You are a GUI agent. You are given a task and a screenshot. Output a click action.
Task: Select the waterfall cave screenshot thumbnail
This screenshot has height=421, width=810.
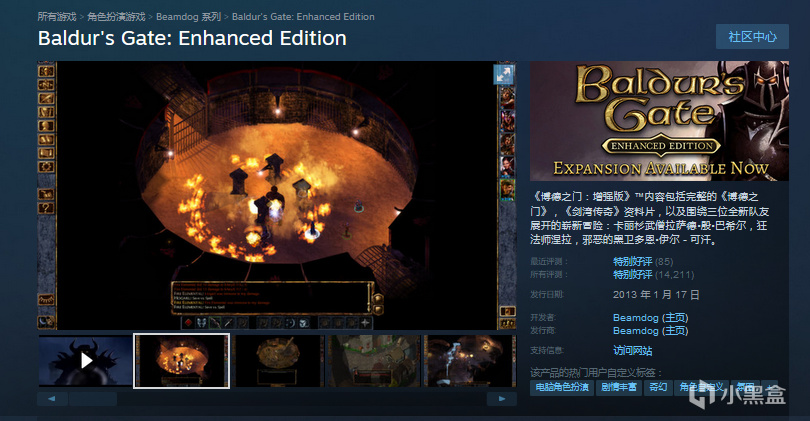pyautogui.click(x=470, y=361)
